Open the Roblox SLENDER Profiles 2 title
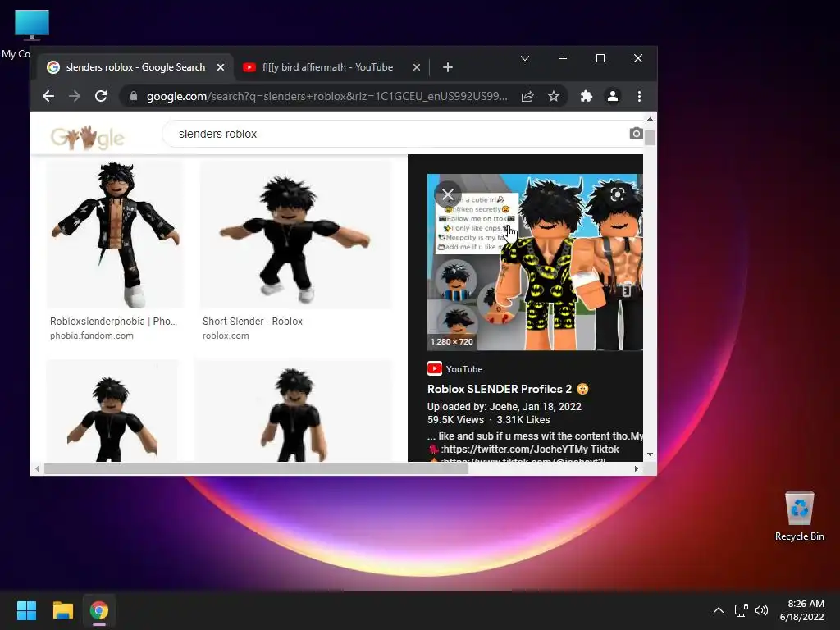 [507, 389]
